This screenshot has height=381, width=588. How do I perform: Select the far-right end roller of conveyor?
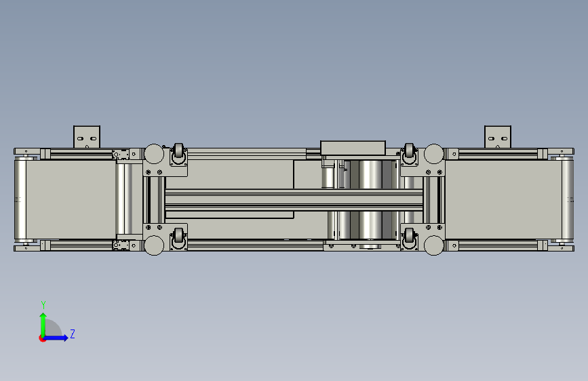568,199
